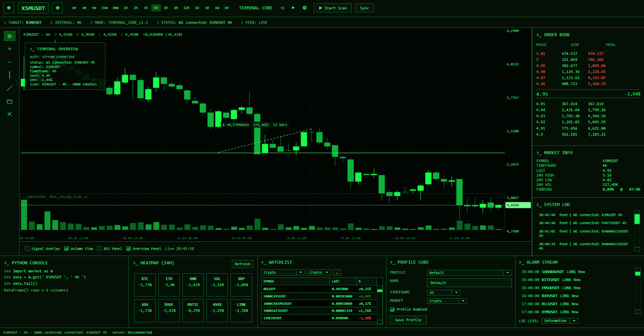
Task: Switch to the 12h timeframe
Action: (186, 8)
